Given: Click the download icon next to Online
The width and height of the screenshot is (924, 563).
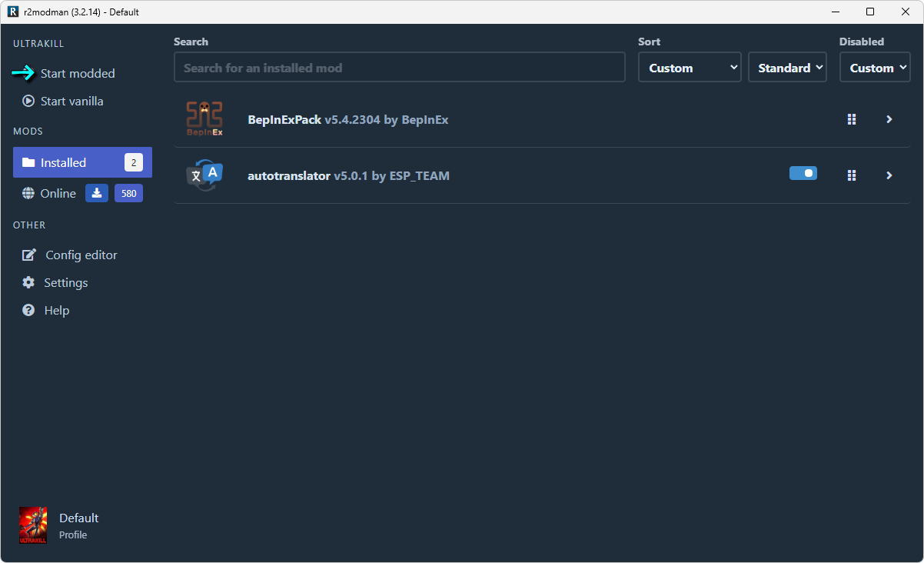Looking at the screenshot, I should point(97,193).
